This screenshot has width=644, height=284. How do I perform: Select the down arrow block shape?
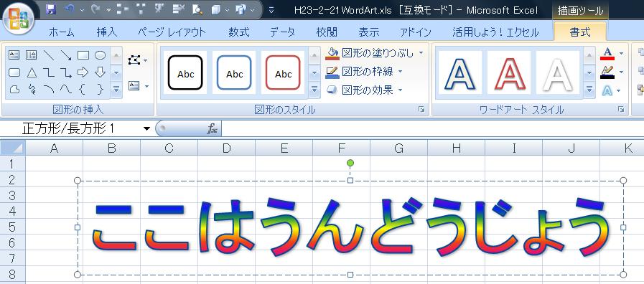(x=101, y=72)
